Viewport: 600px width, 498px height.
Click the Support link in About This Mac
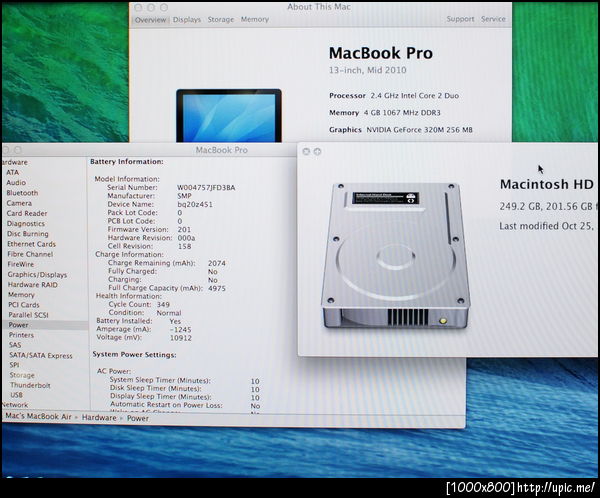[460, 19]
